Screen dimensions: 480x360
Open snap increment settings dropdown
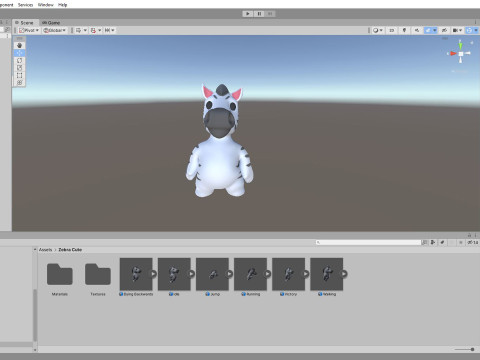point(110,30)
